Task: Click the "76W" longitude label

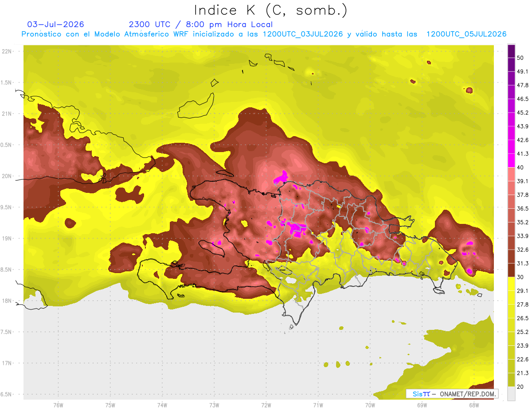Action: click(x=58, y=405)
